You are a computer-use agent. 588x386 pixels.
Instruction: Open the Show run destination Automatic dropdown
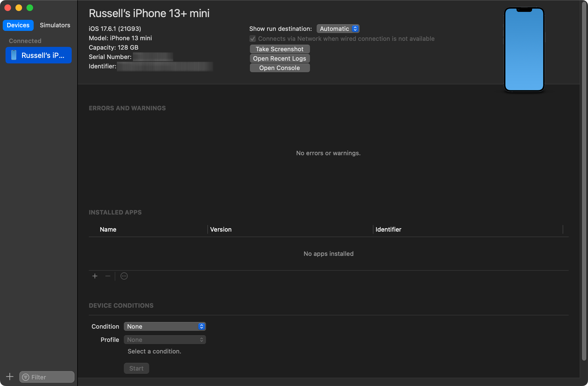point(338,29)
